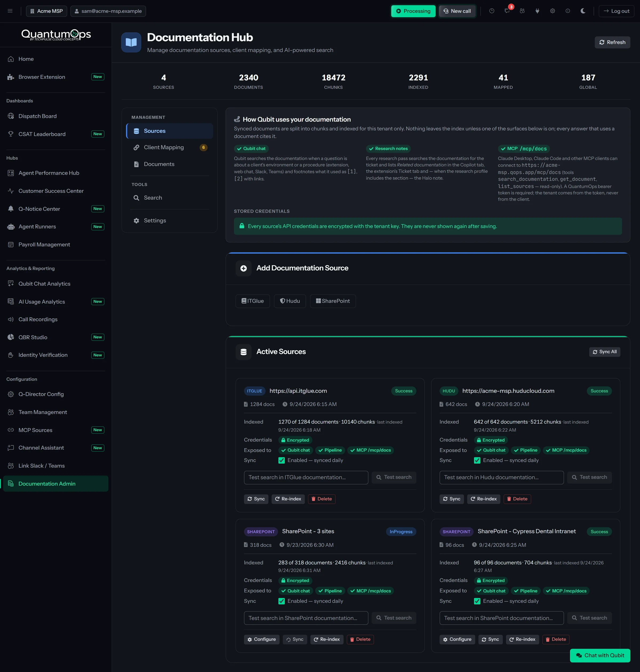Go to Agent Performance Hub
The height and width of the screenshot is (672, 640).
coord(56,173)
